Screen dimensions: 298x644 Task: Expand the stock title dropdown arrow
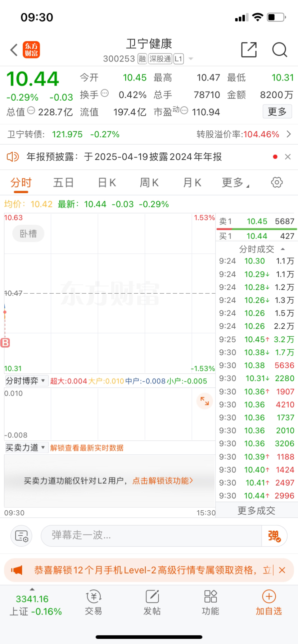(191, 59)
